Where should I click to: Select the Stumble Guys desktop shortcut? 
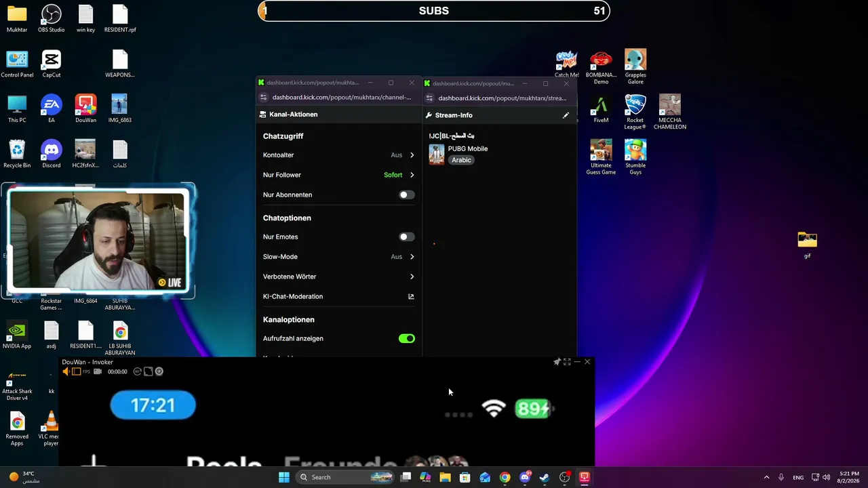point(635,157)
